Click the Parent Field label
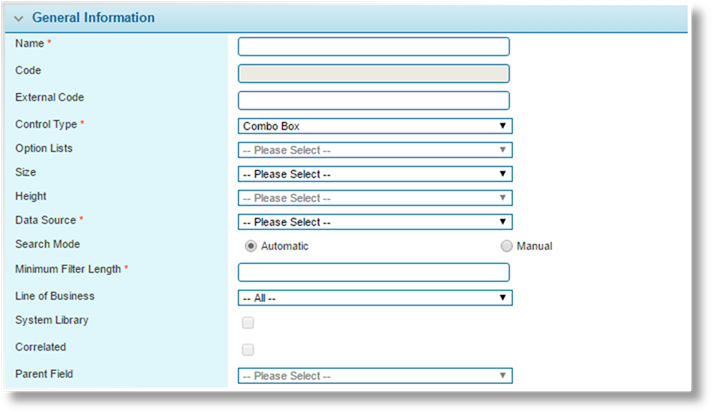The width and height of the screenshot is (712, 412). tap(44, 374)
